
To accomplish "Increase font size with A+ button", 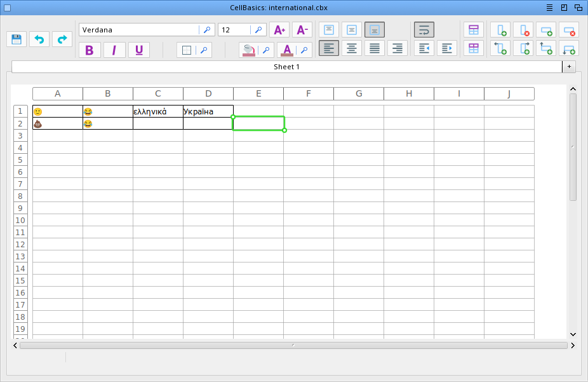I will (279, 30).
